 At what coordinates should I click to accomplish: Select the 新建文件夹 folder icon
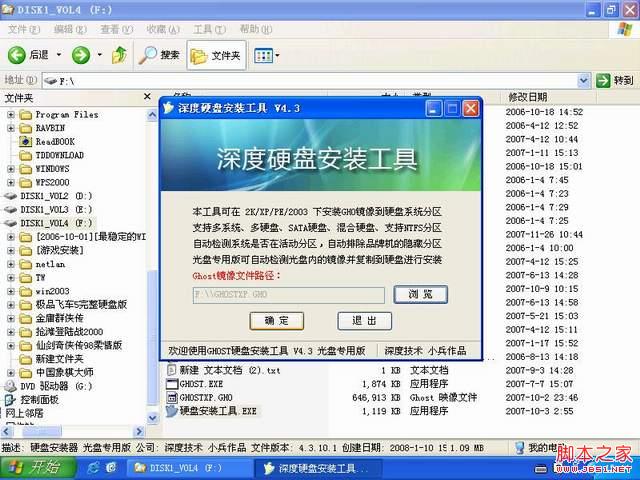tap(25, 359)
